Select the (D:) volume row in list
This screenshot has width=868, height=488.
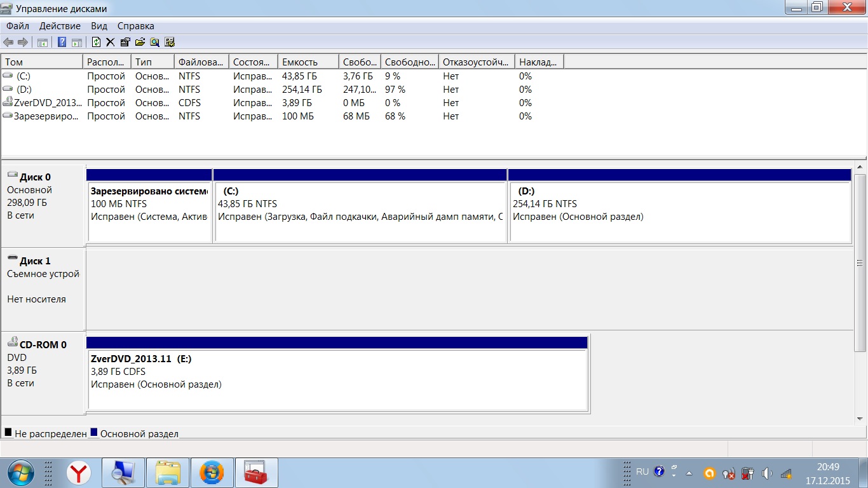tap(24, 90)
